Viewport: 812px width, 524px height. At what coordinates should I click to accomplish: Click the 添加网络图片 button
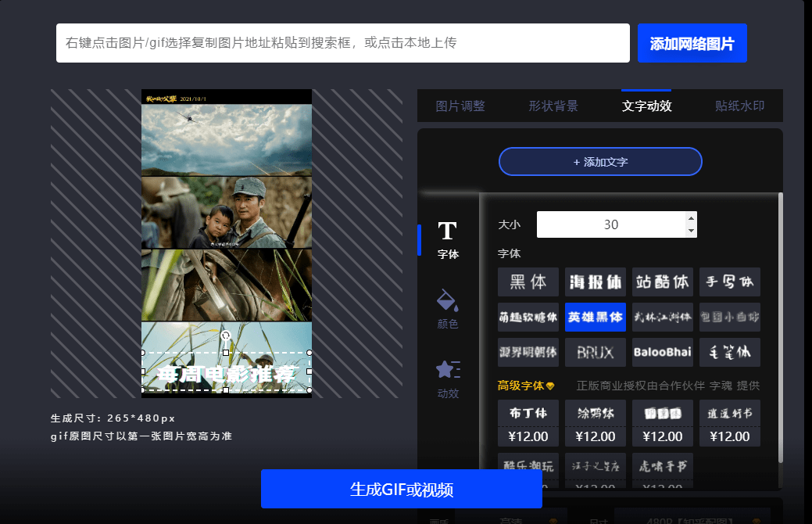[692, 44]
